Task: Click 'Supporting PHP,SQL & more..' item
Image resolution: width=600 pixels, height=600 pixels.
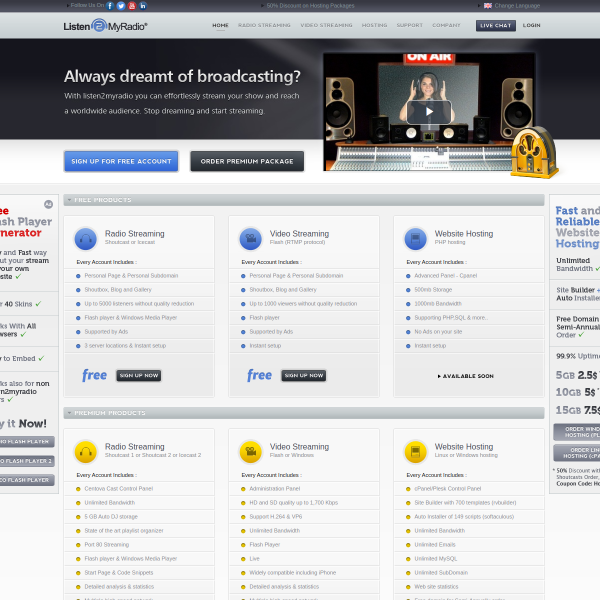Action: click(451, 318)
